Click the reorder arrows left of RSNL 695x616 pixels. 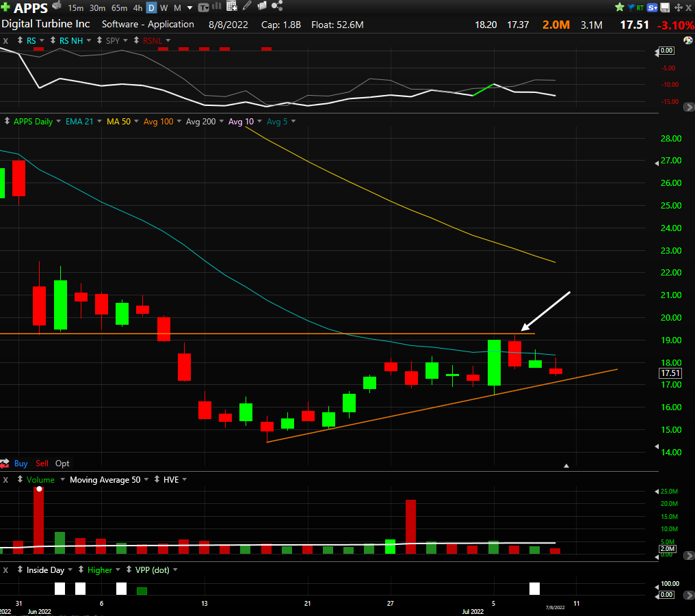click(137, 40)
